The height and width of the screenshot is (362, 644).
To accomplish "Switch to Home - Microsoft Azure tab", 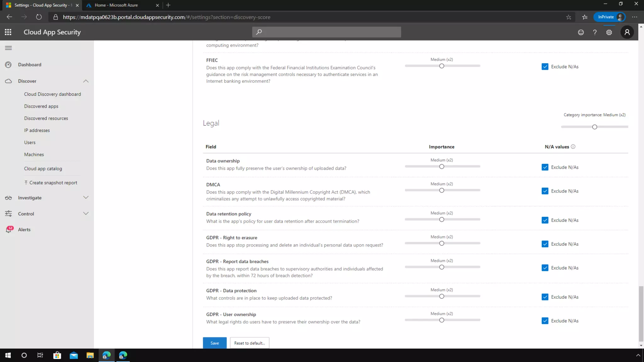I will point(116,5).
